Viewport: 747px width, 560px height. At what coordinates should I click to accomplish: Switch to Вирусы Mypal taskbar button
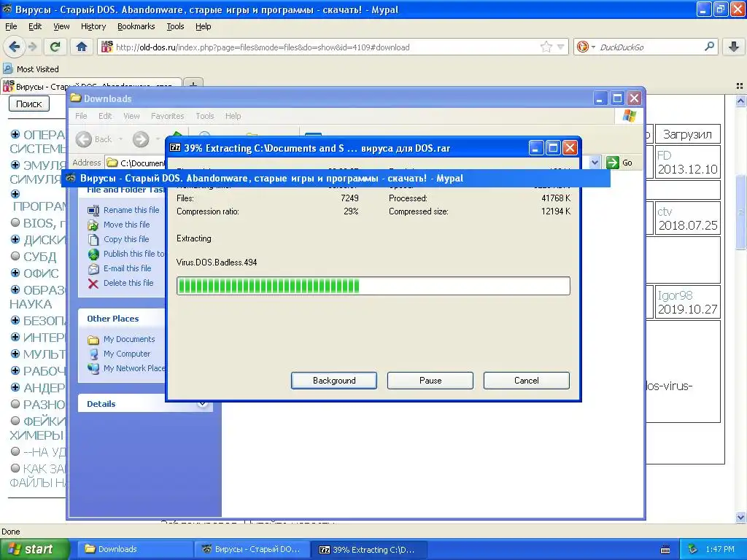click(252, 549)
